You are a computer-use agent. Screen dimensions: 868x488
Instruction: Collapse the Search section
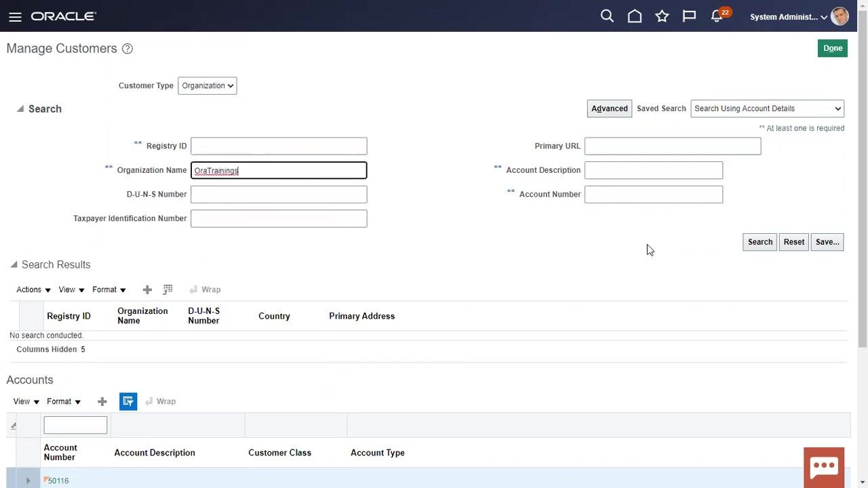[20, 108]
